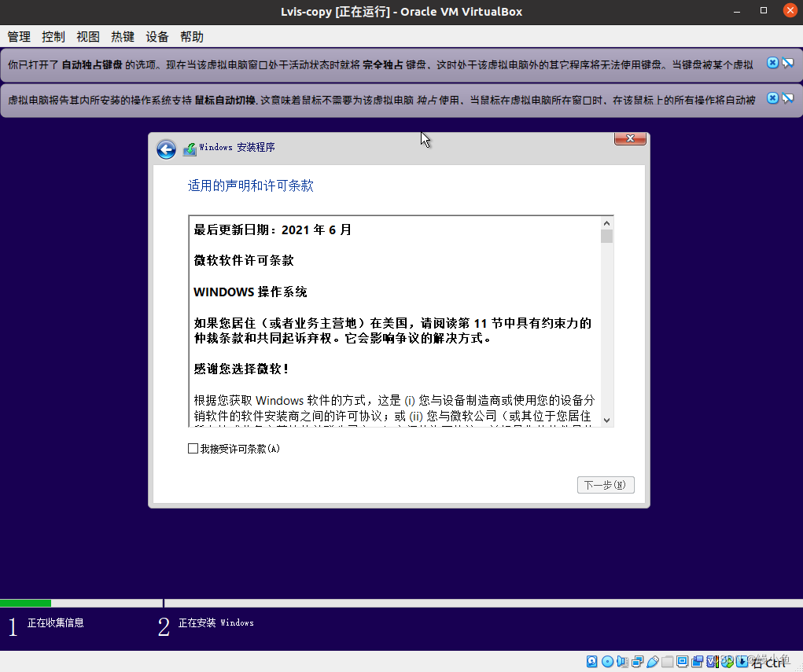This screenshot has width=803, height=672.
Task: Click the network adapters status icon
Action: pyautogui.click(x=638, y=661)
